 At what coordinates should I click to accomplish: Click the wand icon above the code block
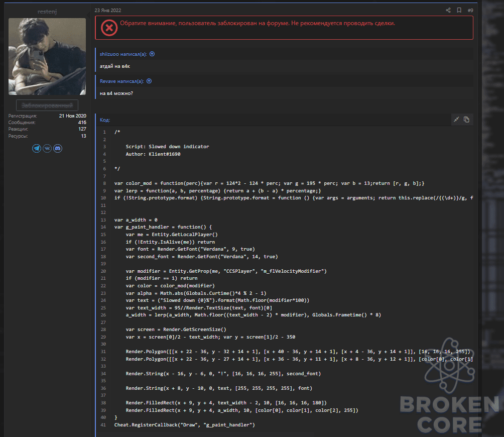[456, 120]
